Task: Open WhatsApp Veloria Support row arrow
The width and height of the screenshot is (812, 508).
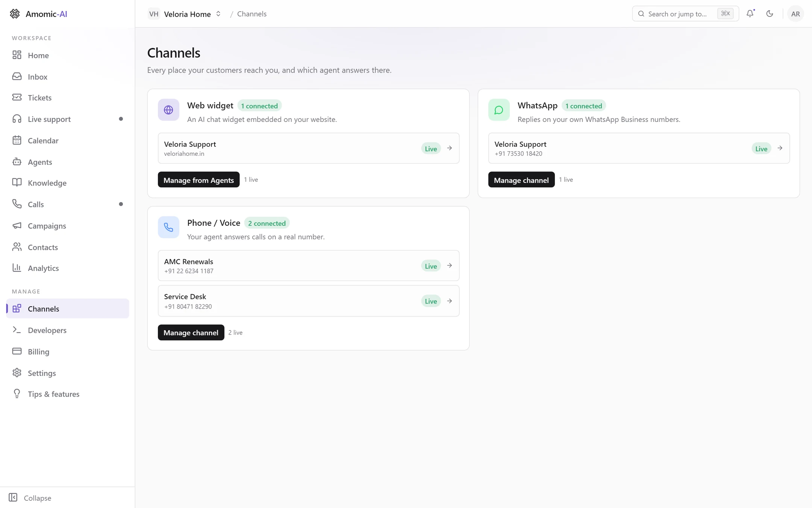Action: 780,148
